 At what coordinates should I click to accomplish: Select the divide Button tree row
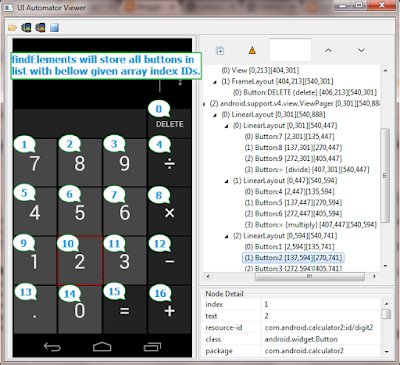(x=307, y=169)
